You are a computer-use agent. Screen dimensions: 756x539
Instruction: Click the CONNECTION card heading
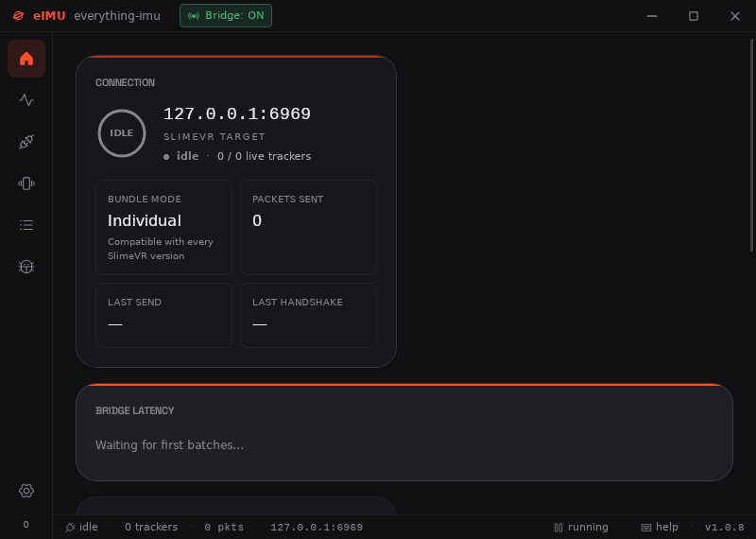pos(126,82)
